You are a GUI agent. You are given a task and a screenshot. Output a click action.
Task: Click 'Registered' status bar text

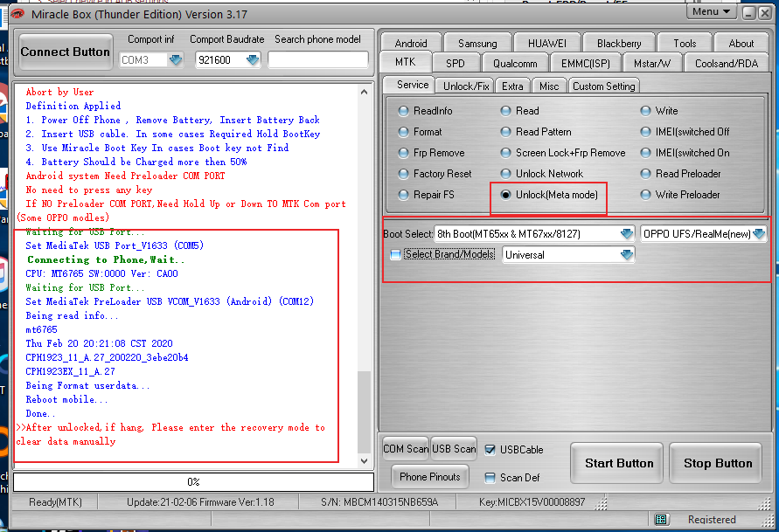pos(712,520)
